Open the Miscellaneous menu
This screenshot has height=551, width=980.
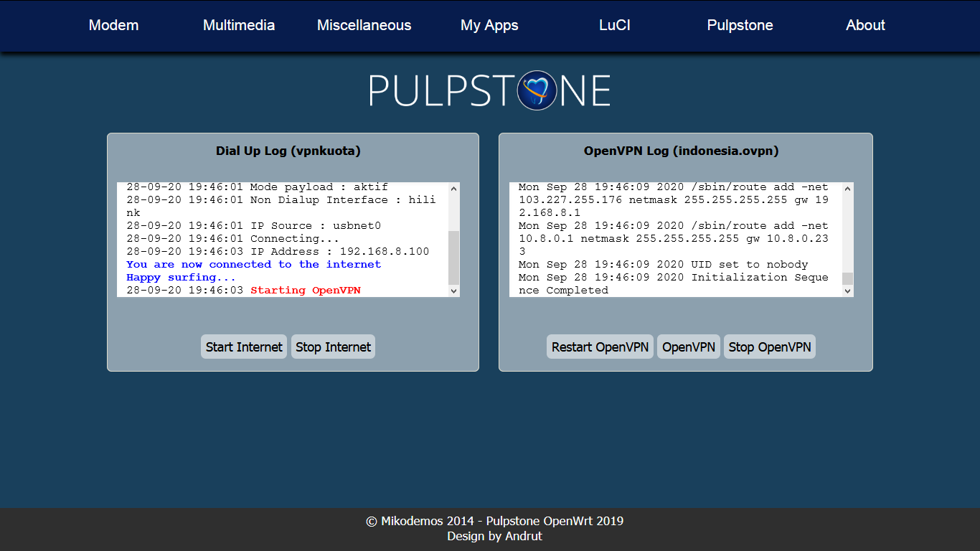[x=364, y=25]
